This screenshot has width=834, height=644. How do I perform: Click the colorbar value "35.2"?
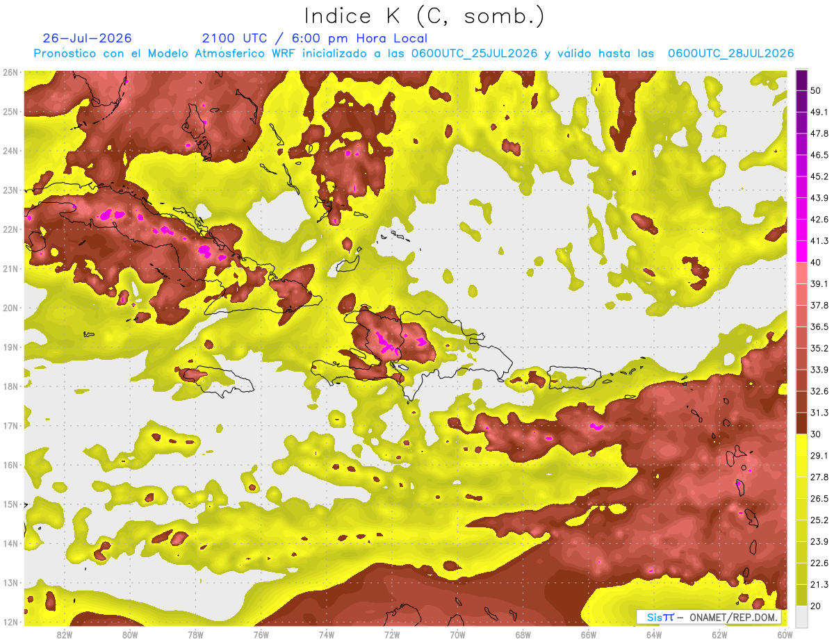[x=819, y=348]
